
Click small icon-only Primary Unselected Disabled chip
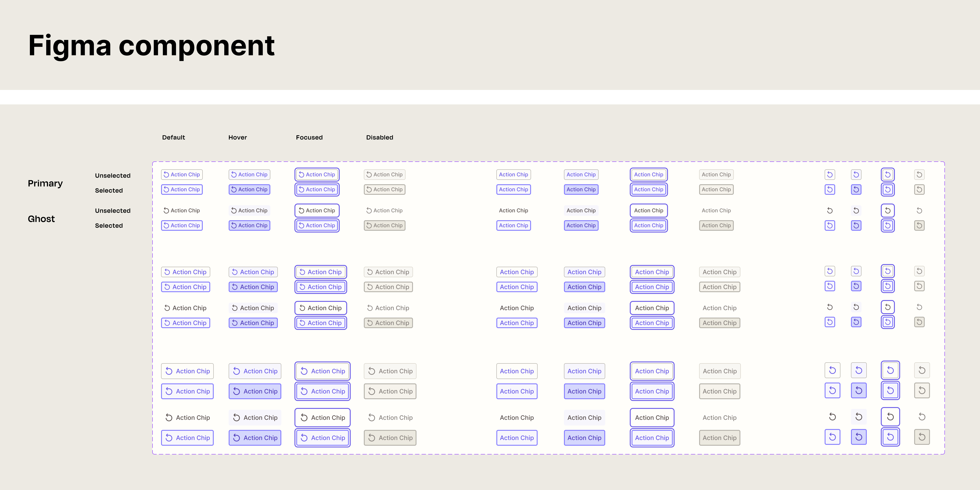pyautogui.click(x=919, y=175)
